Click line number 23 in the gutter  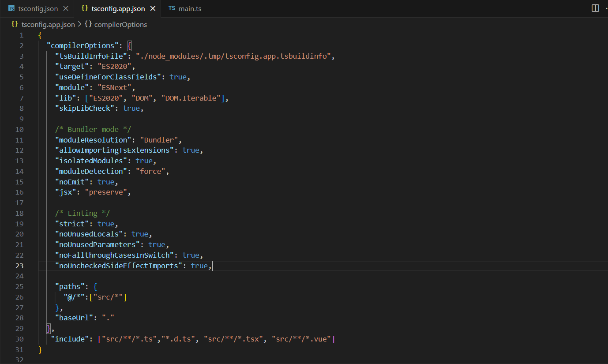tap(19, 266)
